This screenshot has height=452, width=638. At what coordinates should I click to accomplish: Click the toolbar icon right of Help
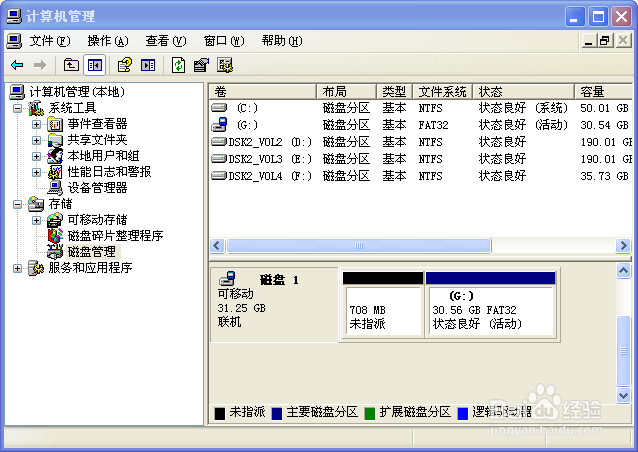(148, 65)
